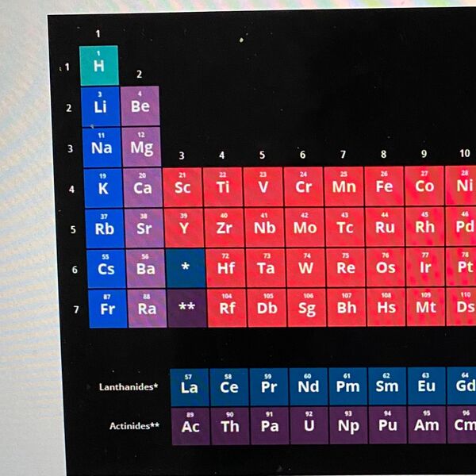This screenshot has height=476, width=476.
Task: Click the Calcium (Ca) element tile
Action: (x=143, y=187)
